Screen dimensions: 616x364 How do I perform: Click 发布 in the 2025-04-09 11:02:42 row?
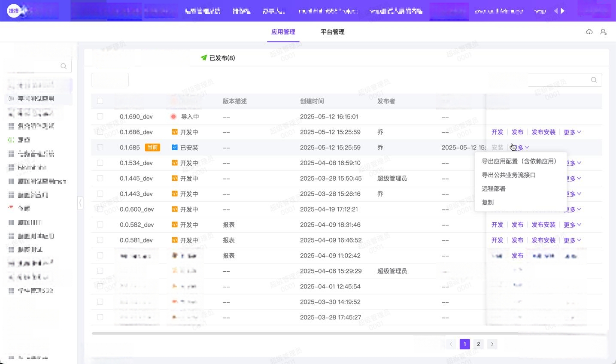coord(518,256)
